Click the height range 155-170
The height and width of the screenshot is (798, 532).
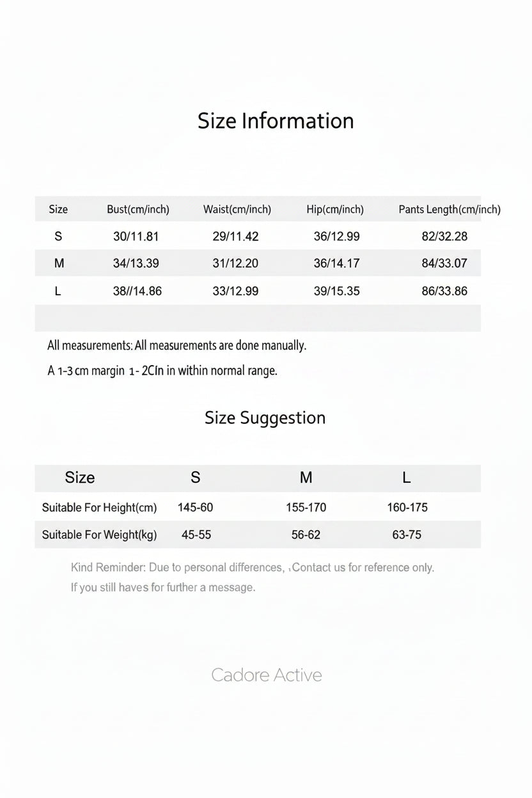coord(306,508)
